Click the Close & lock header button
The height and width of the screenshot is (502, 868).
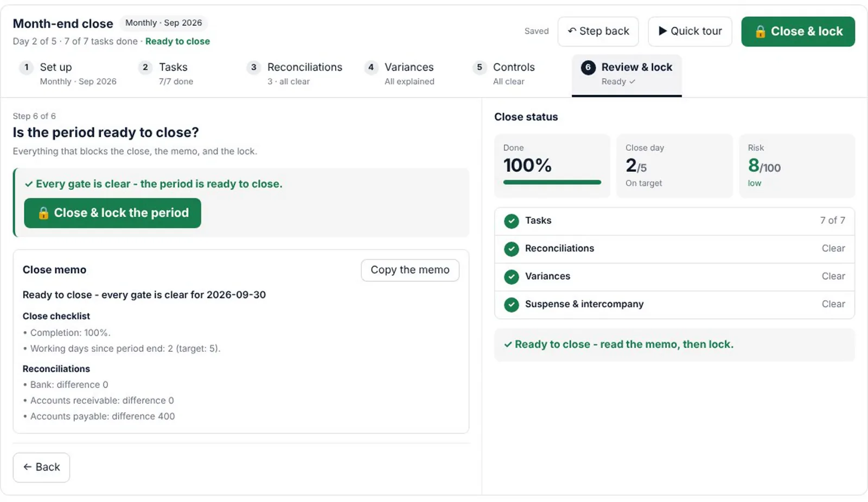tap(797, 31)
